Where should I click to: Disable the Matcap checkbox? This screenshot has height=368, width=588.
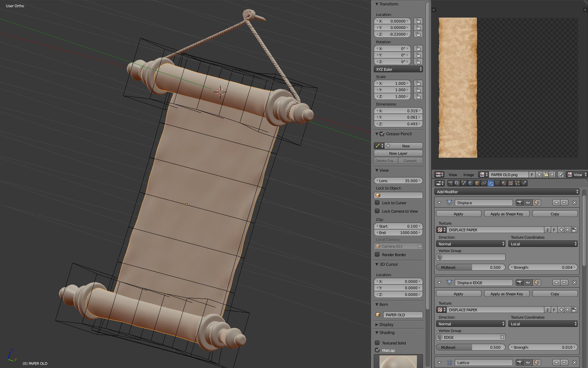point(377,350)
